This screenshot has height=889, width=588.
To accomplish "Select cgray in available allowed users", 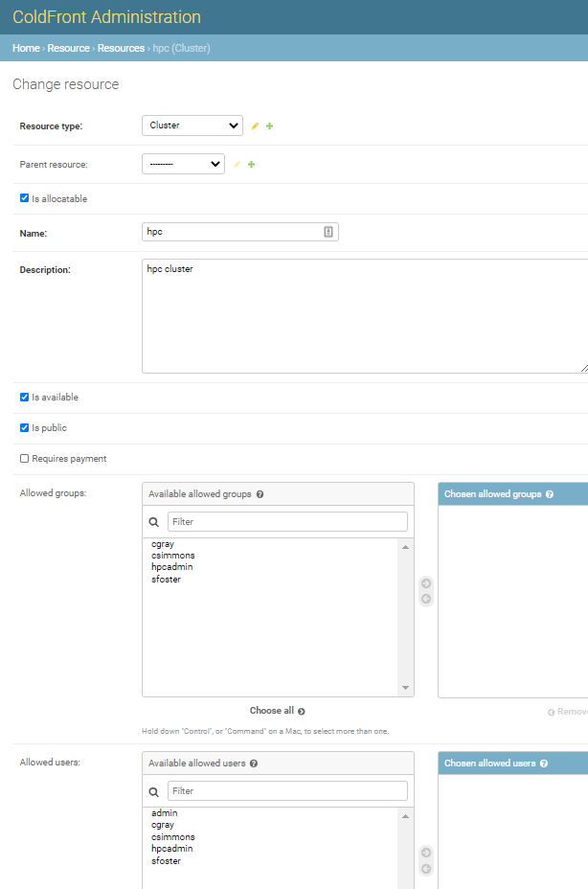I will (x=163, y=825).
